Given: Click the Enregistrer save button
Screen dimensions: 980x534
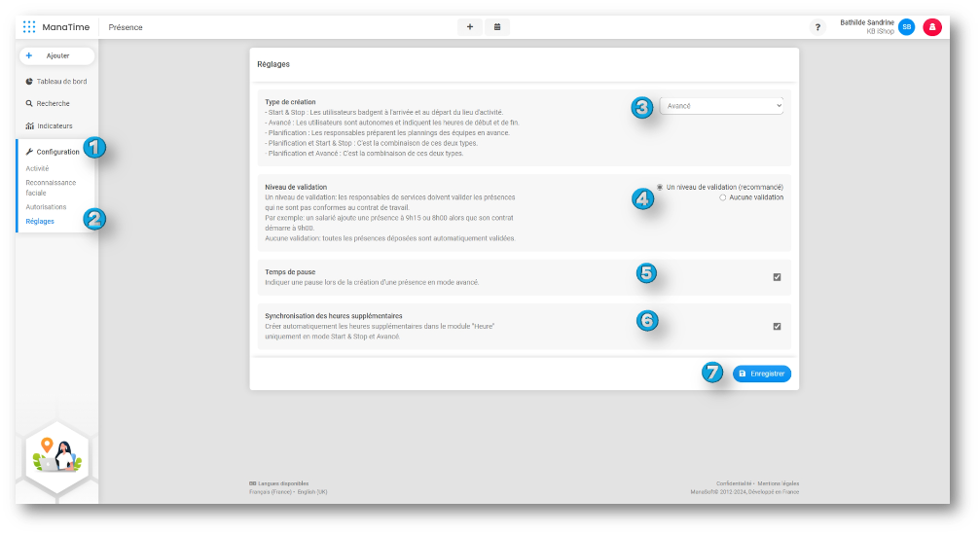Looking at the screenshot, I should [x=762, y=374].
